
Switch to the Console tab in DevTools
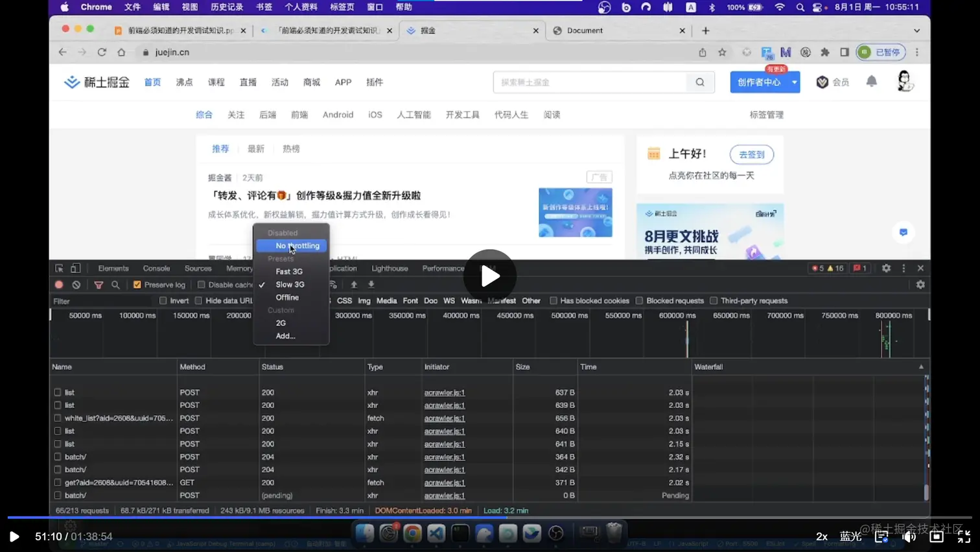(x=156, y=269)
